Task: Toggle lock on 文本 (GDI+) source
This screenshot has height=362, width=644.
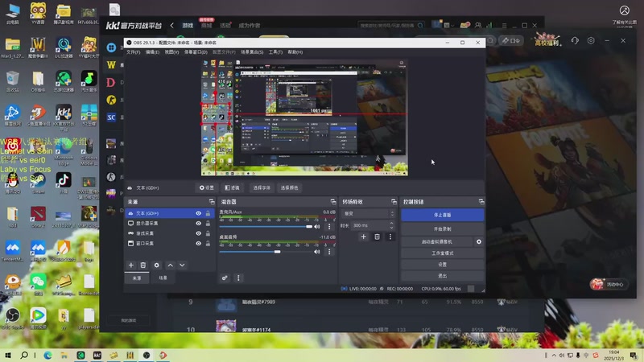Action: coord(208,213)
